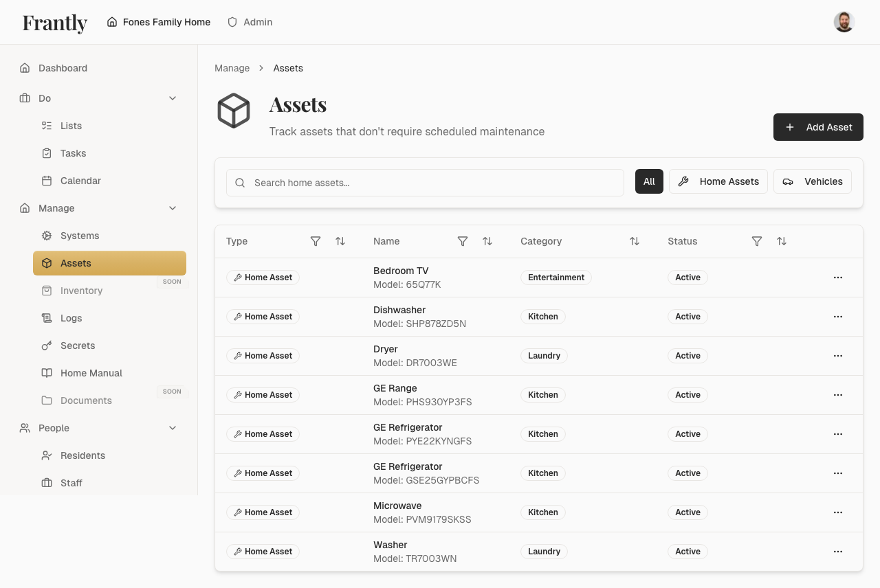
Task: Click the Secrets key icon
Action: click(x=46, y=346)
